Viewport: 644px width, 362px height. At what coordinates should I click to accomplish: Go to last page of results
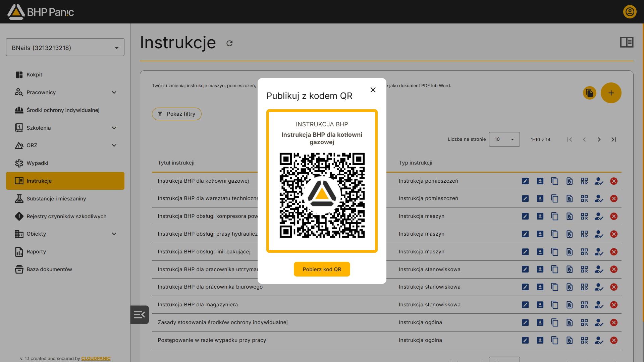click(x=614, y=139)
